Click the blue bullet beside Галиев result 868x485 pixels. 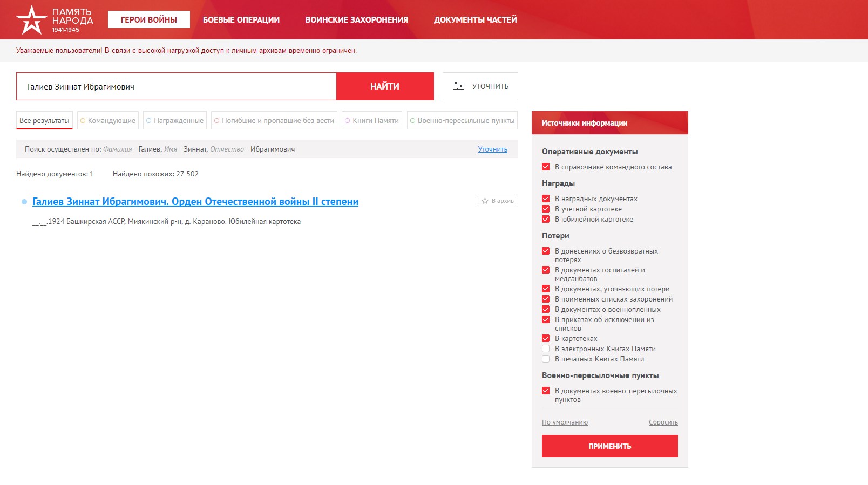point(24,202)
